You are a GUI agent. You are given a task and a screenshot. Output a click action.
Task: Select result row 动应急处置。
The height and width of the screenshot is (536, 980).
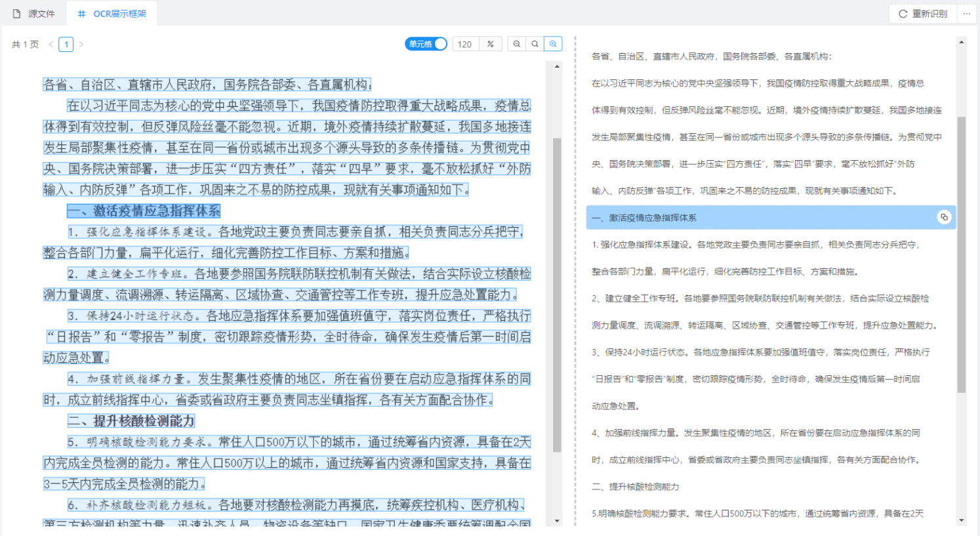pyautogui.click(x=771, y=406)
